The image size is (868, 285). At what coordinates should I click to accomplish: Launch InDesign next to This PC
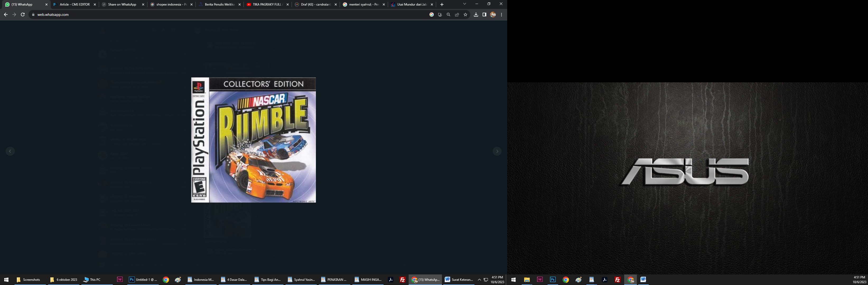tap(120, 280)
